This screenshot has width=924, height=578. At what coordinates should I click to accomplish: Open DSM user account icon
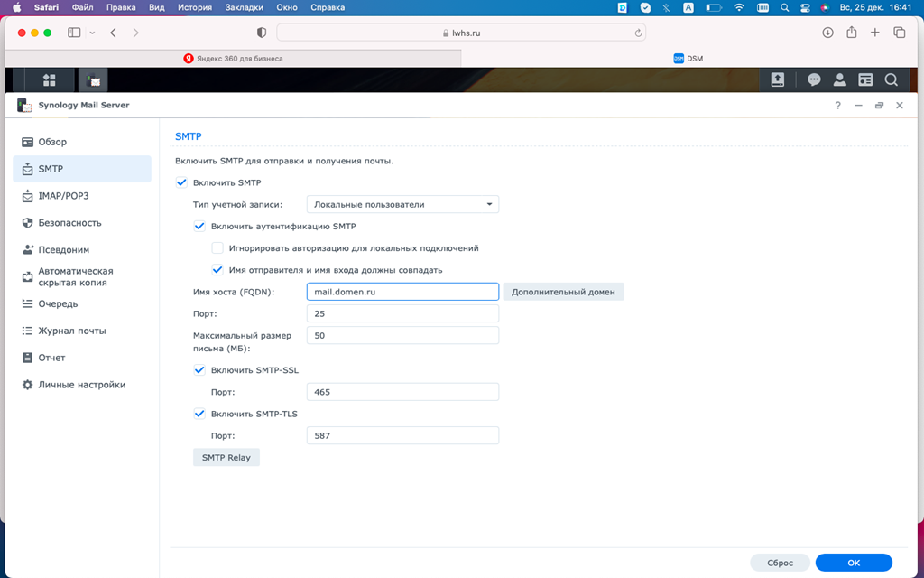coord(840,79)
